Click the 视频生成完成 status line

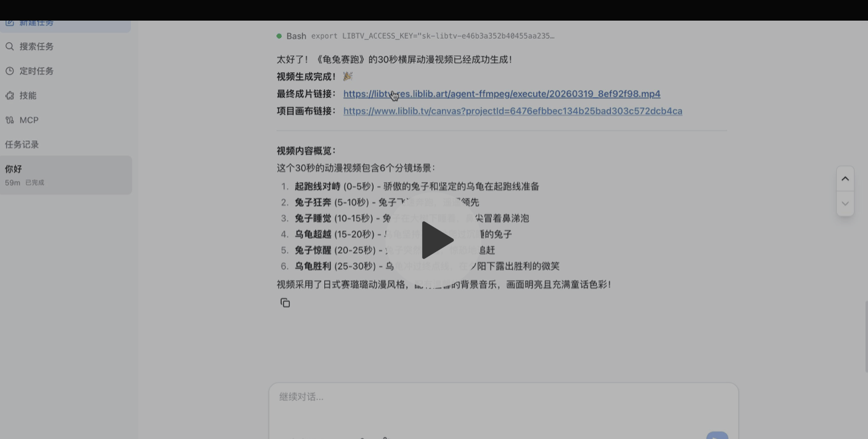315,76
